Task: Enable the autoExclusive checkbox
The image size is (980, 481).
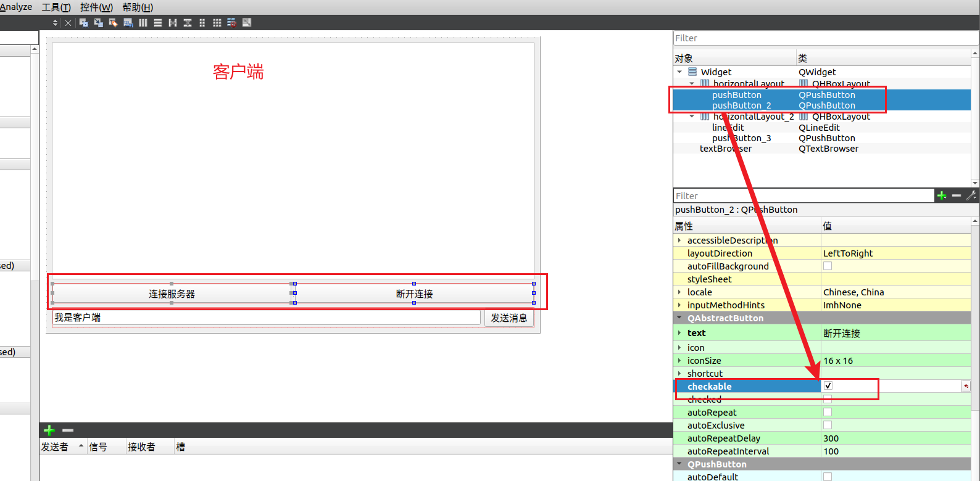Action: pyautogui.click(x=828, y=425)
